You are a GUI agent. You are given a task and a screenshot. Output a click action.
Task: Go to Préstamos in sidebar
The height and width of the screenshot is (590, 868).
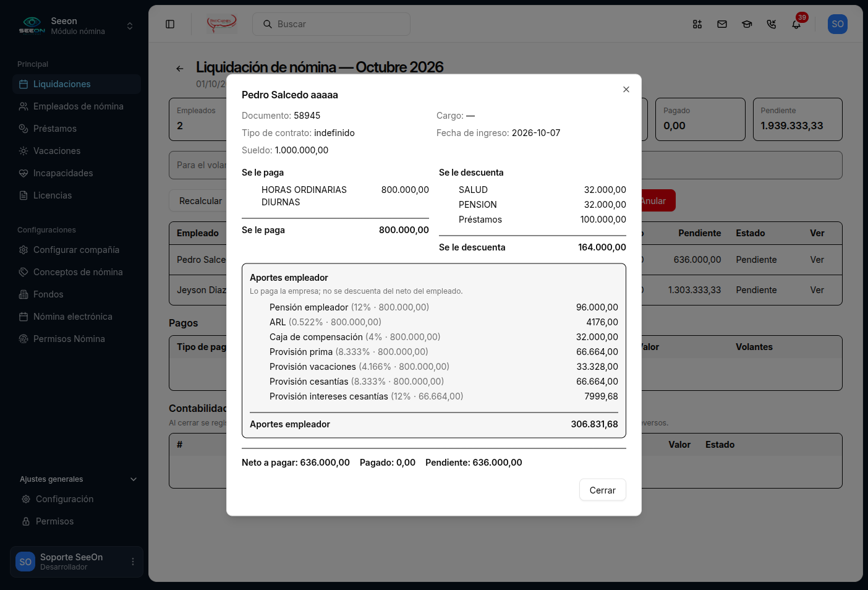tap(77, 129)
